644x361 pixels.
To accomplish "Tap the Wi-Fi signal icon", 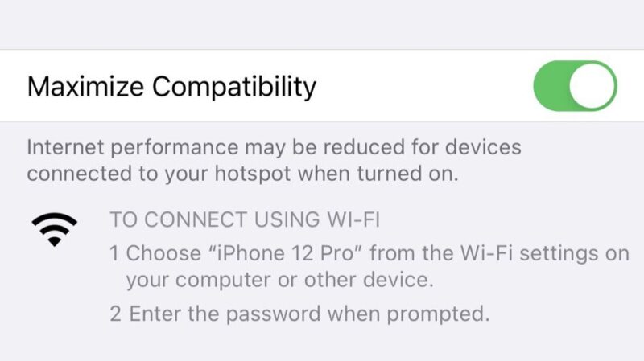I will pyautogui.click(x=54, y=229).
